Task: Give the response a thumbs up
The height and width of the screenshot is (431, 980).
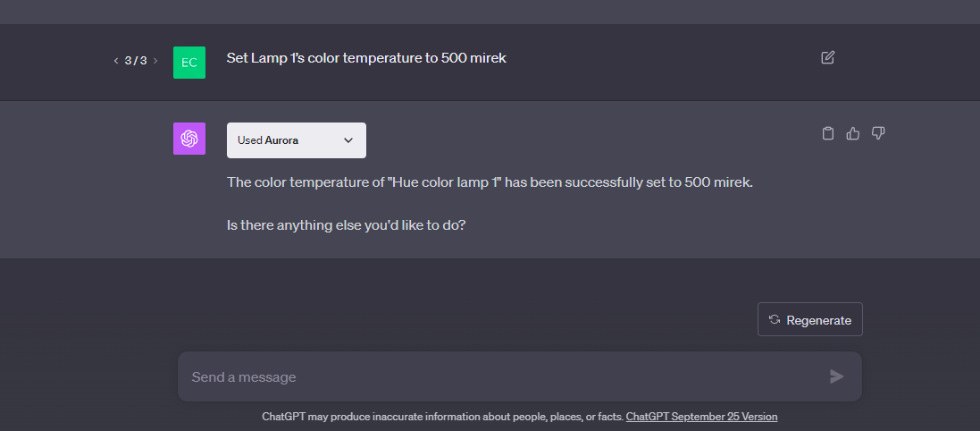Action: pyautogui.click(x=852, y=133)
